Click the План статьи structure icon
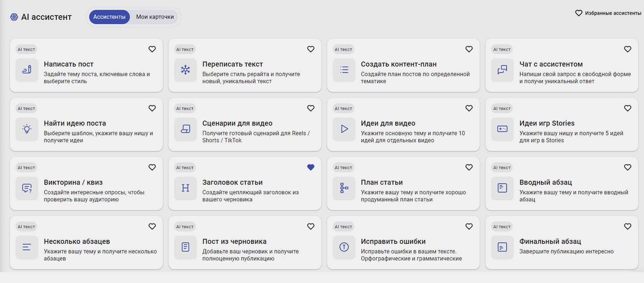Image resolution: width=644 pixels, height=283 pixels. (344, 188)
